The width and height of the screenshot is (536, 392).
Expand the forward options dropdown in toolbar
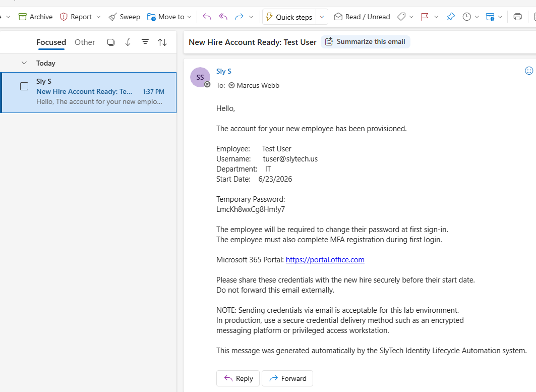[251, 17]
